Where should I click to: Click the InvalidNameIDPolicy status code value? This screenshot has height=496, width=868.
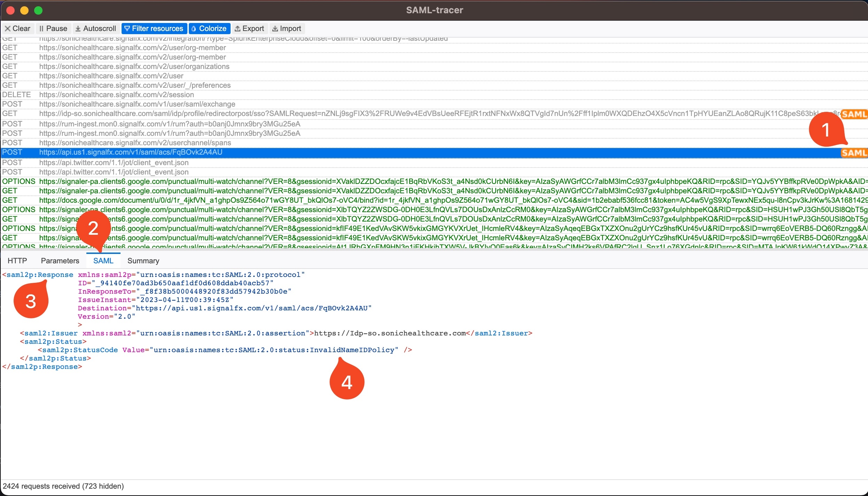(x=274, y=350)
